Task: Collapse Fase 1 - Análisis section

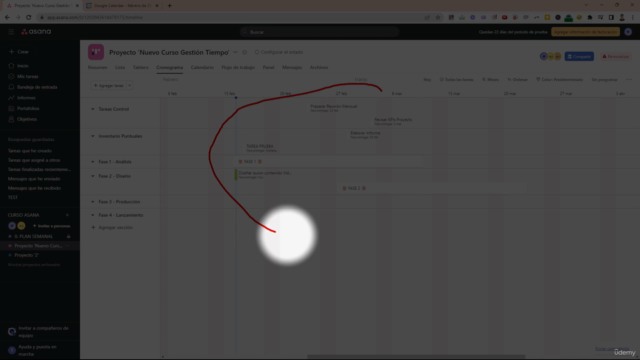Action: click(93, 162)
